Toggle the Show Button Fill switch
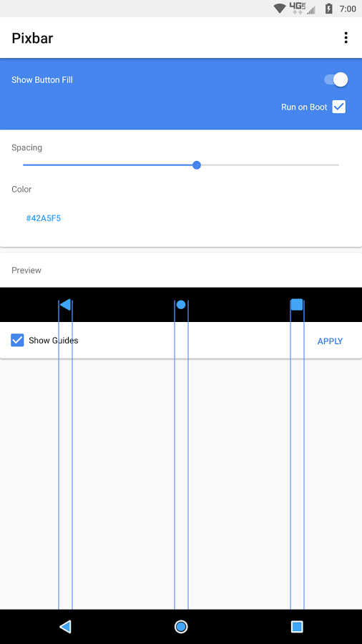The width and height of the screenshot is (362, 644). [x=336, y=79]
